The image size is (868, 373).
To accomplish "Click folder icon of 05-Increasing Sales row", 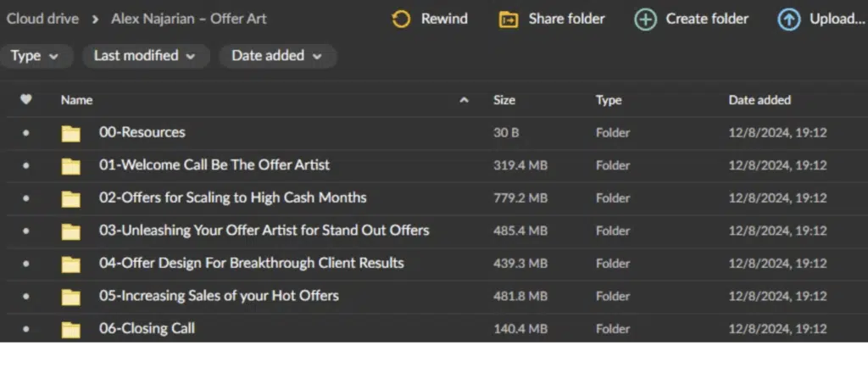I will (x=71, y=297).
